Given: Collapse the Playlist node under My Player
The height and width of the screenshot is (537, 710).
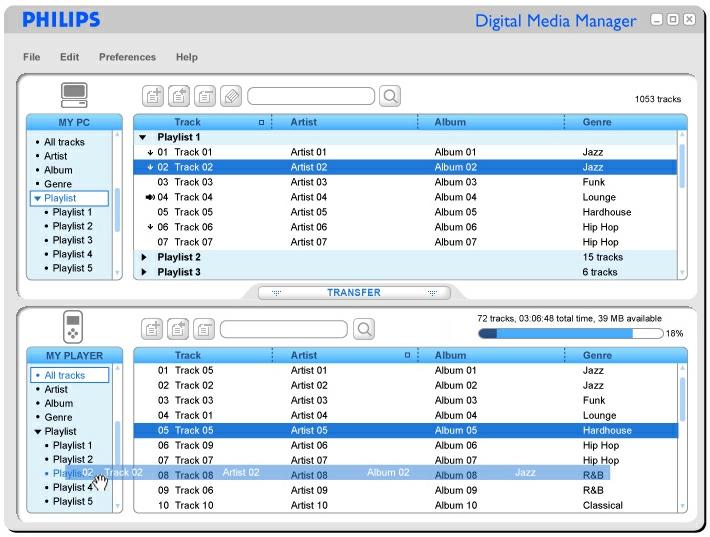Looking at the screenshot, I should coord(38,432).
